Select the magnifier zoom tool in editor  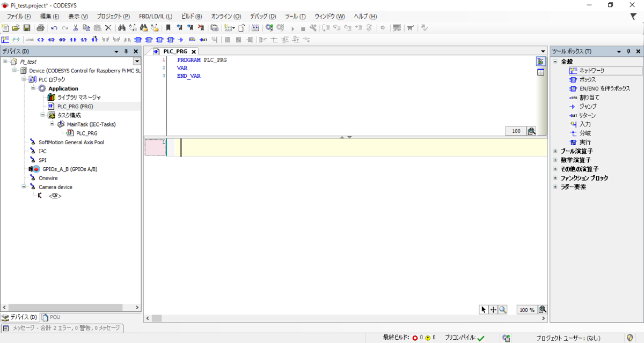pos(502,310)
